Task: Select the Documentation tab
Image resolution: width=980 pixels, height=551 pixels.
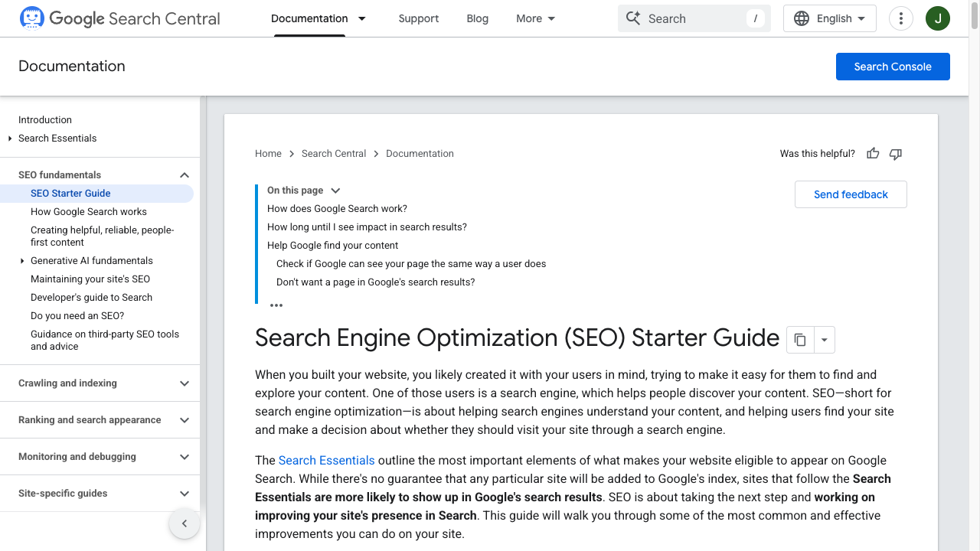Action: pyautogui.click(x=309, y=18)
